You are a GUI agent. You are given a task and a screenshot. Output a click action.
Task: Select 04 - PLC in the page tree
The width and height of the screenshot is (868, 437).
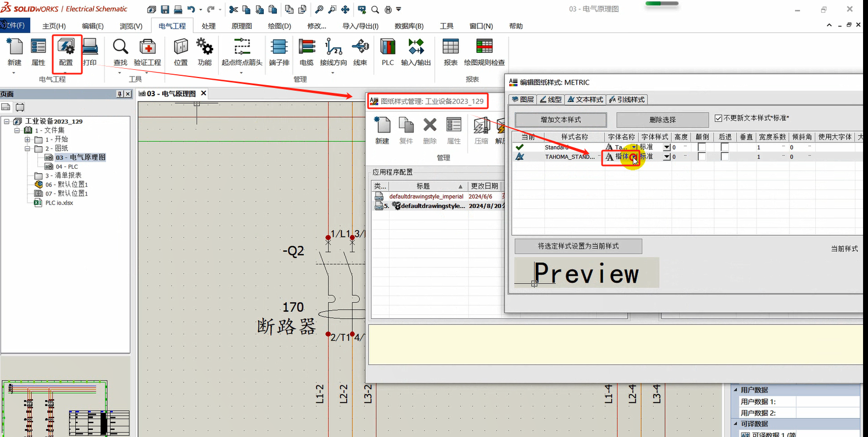(x=66, y=167)
